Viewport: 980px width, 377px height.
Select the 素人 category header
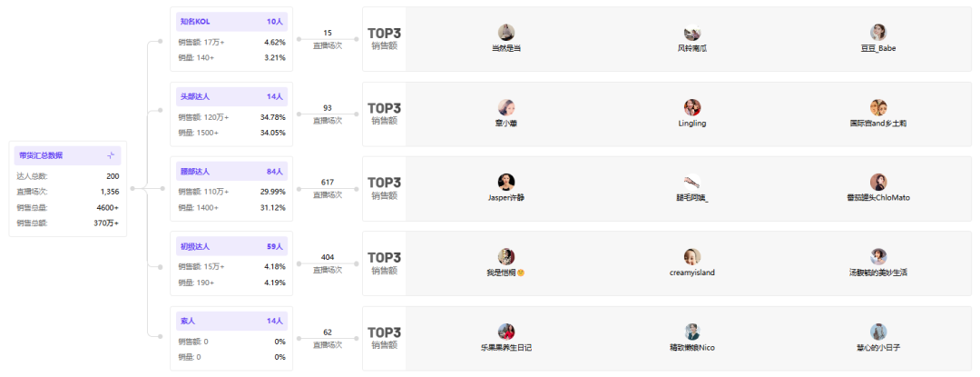tap(232, 322)
